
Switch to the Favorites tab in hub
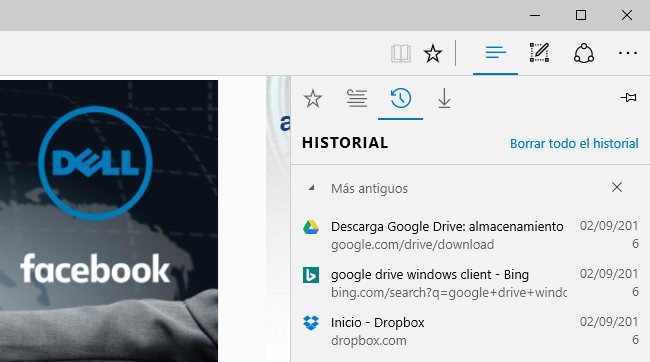313,99
